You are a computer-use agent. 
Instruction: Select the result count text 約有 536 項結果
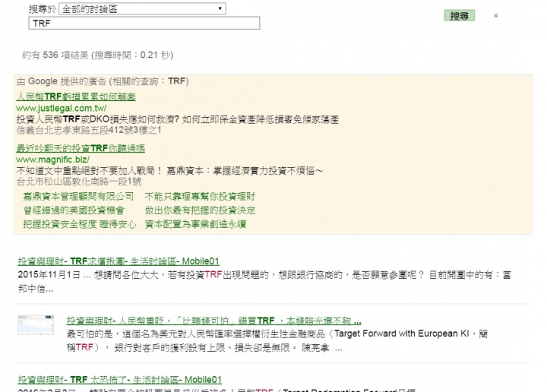98,55
